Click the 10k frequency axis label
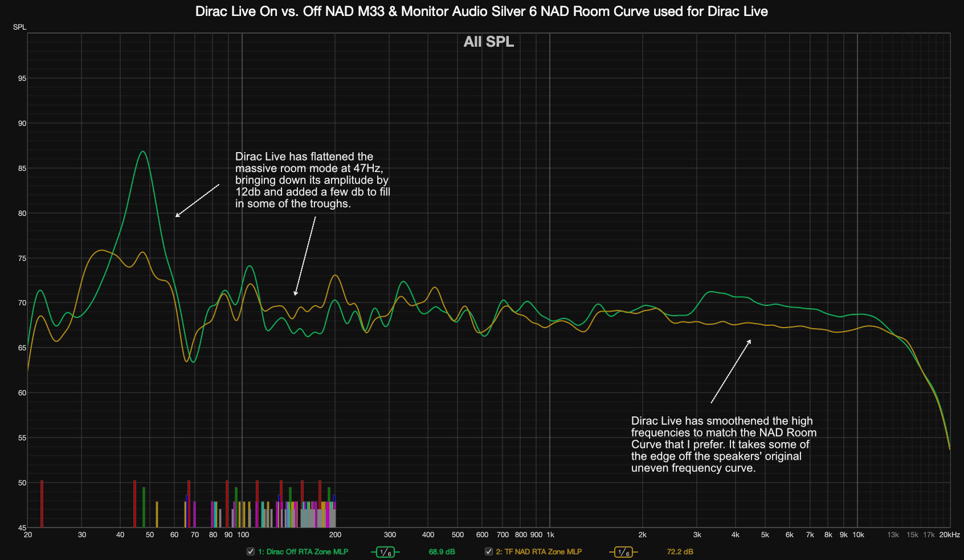Viewport: 964px width, 560px height. point(858,534)
